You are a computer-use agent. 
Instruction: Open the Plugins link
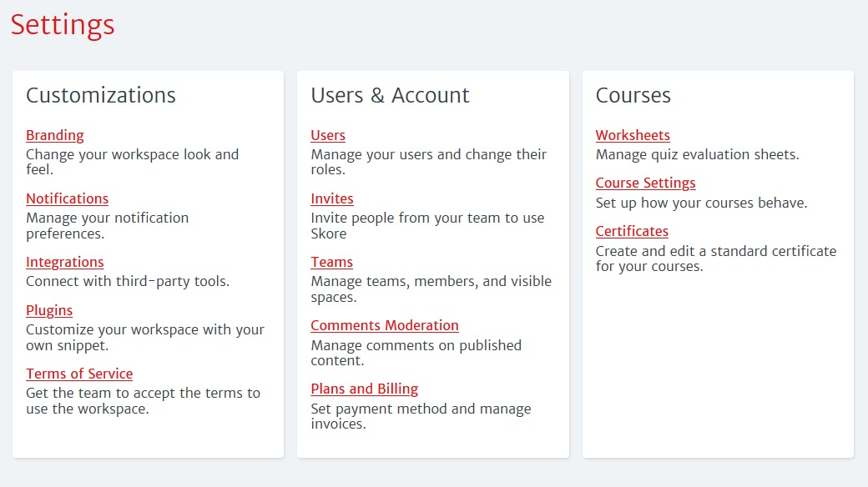tap(49, 310)
